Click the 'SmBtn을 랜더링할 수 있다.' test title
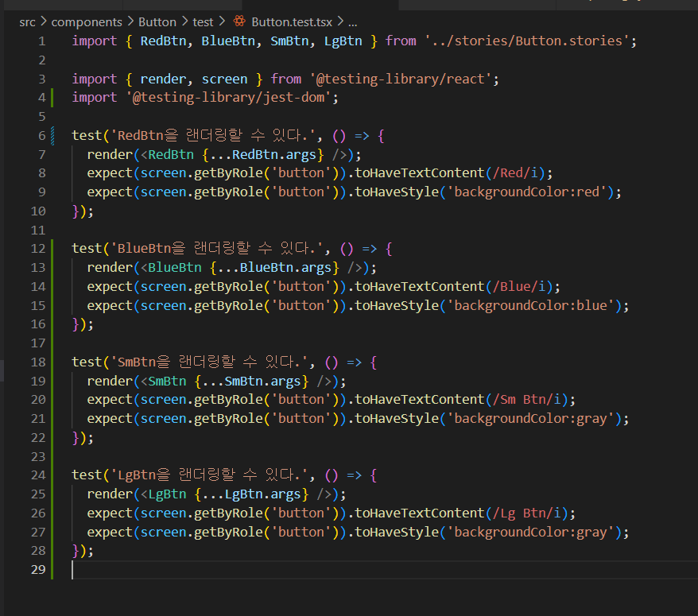Viewport: 698px width, 616px height. (x=209, y=362)
